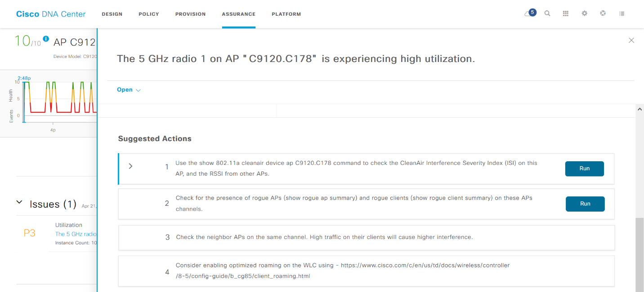Switch to the DESIGN tab

[x=112, y=14]
